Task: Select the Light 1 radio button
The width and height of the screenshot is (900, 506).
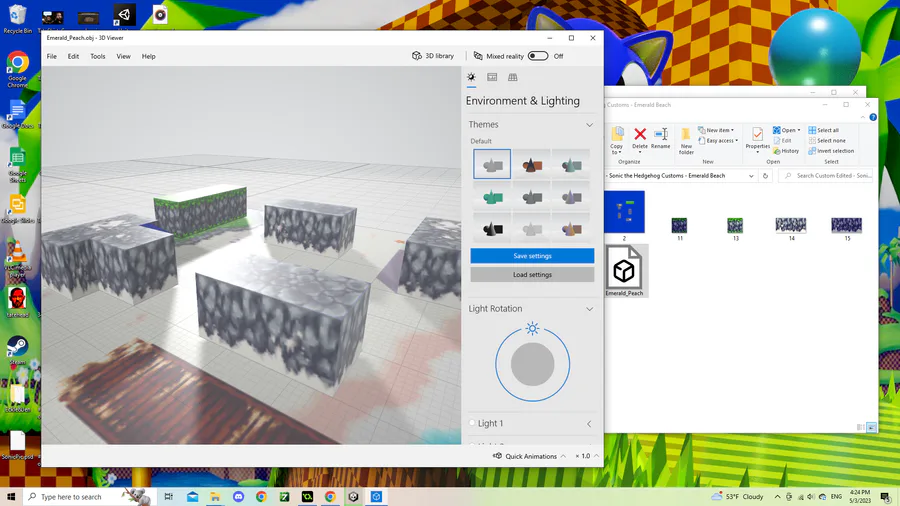Action: tap(472, 423)
